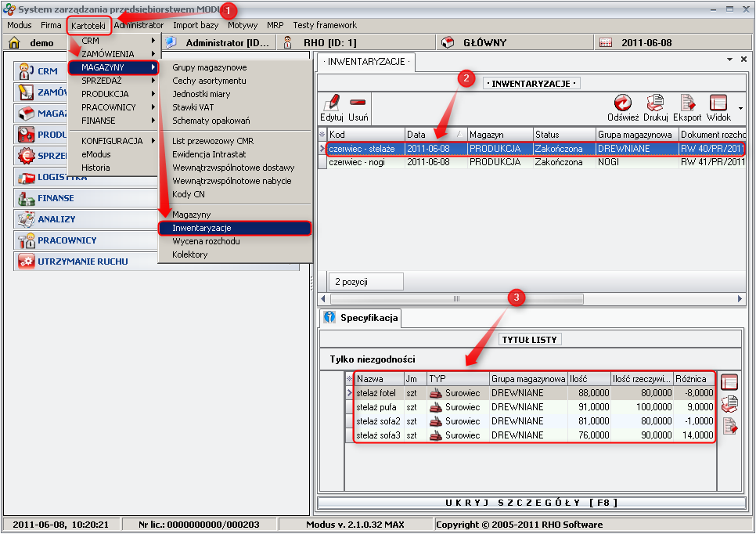
Task: Click the TYTUŁ LISTY button
Action: point(530,340)
